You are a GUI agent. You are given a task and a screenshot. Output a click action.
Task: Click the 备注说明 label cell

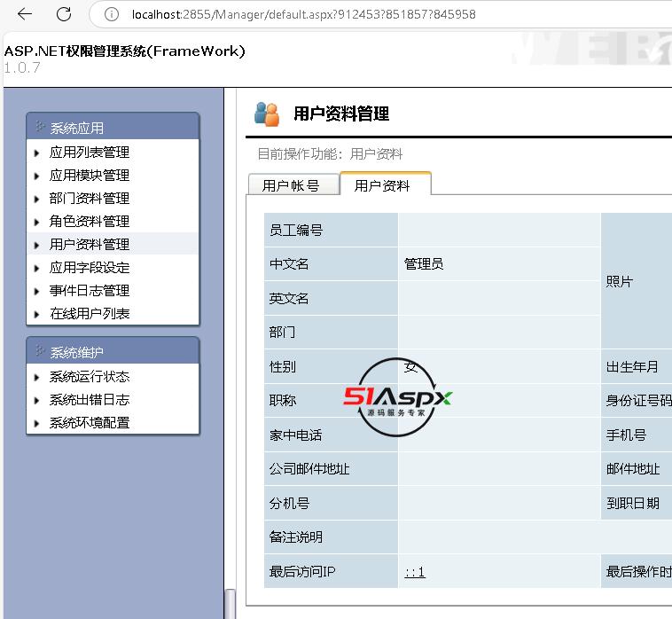(x=331, y=537)
